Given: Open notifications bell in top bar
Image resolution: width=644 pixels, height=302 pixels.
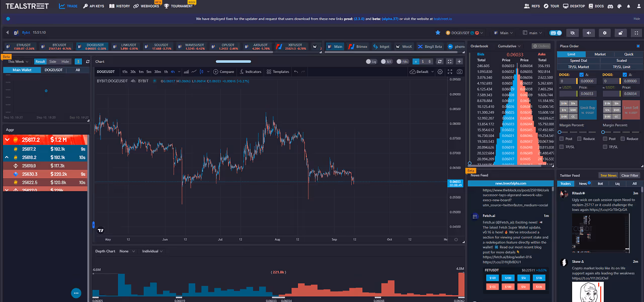Looking at the screenshot, I should pos(628,6).
